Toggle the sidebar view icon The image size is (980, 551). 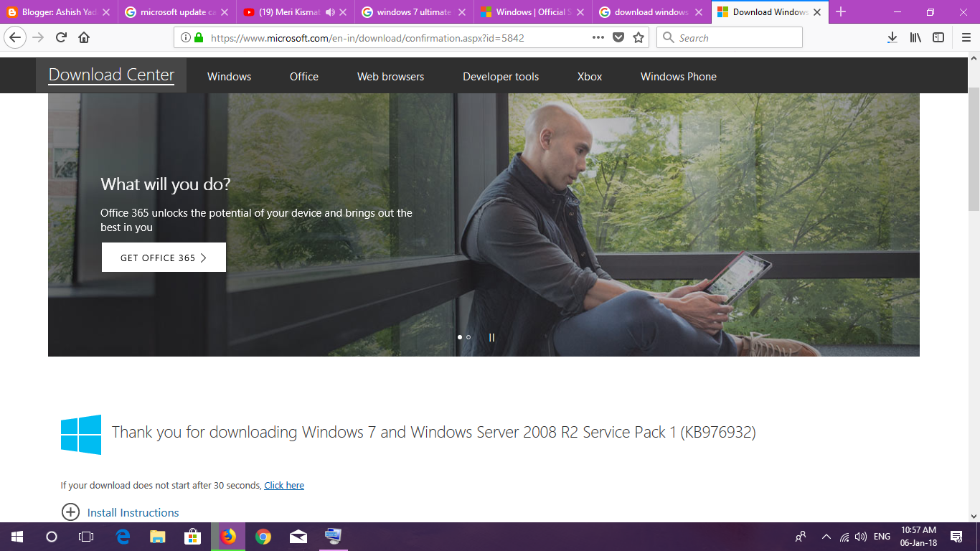(938, 38)
